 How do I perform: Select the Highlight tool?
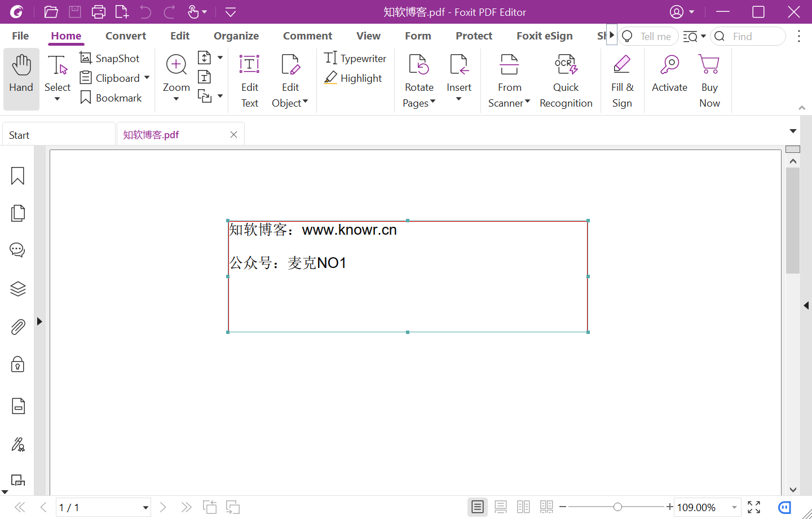tap(353, 78)
